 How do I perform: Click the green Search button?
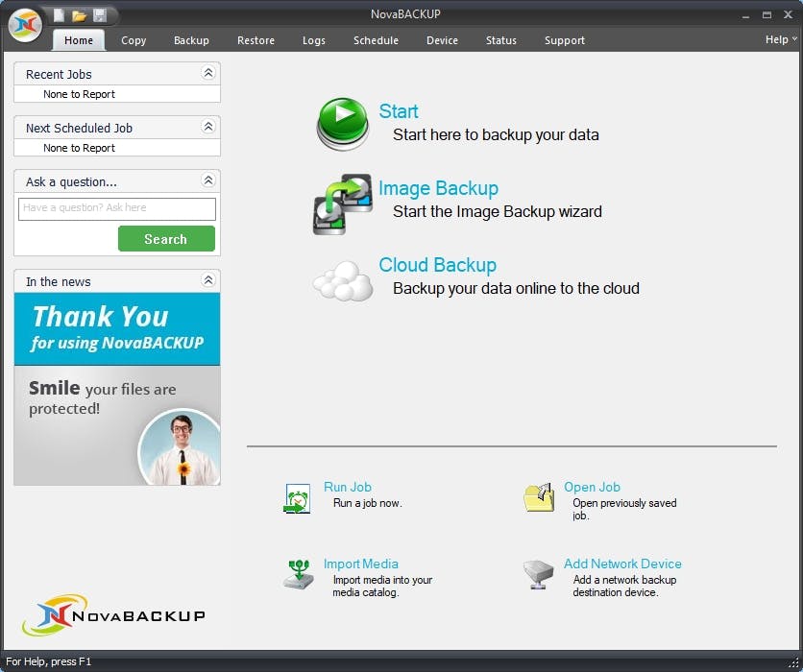(166, 239)
